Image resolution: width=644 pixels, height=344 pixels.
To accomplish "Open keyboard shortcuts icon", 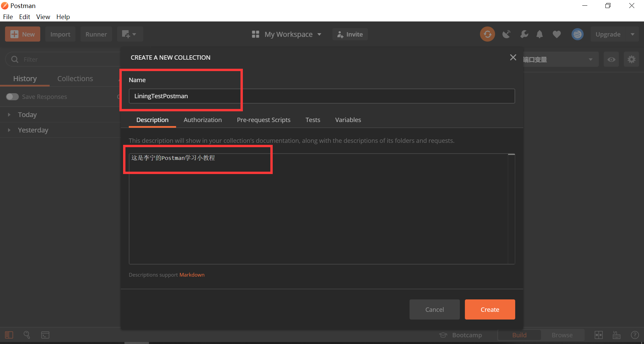I will click(x=616, y=335).
